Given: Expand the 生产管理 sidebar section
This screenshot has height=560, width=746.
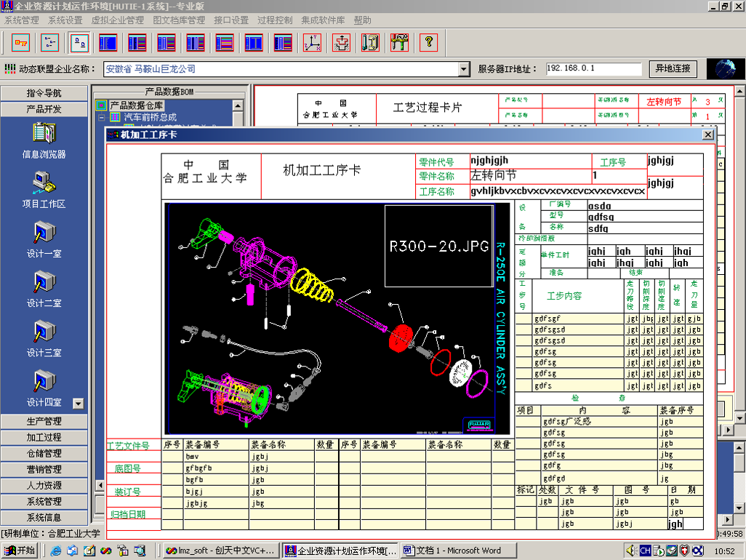Looking at the screenshot, I should point(44,421).
